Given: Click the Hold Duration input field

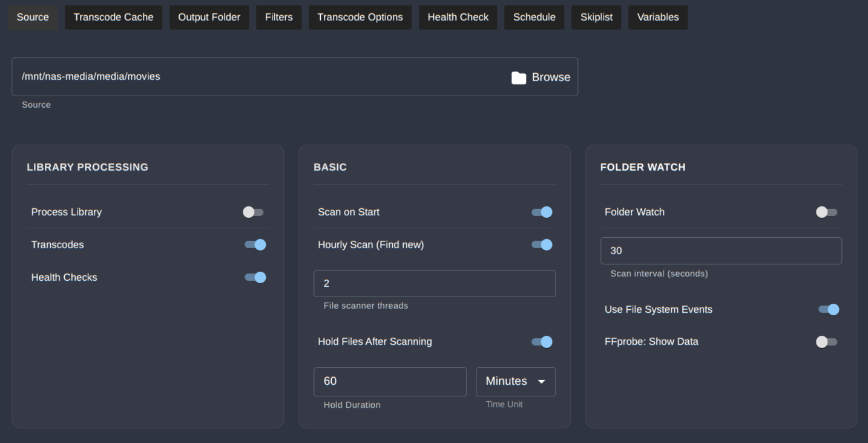Looking at the screenshot, I should (390, 381).
